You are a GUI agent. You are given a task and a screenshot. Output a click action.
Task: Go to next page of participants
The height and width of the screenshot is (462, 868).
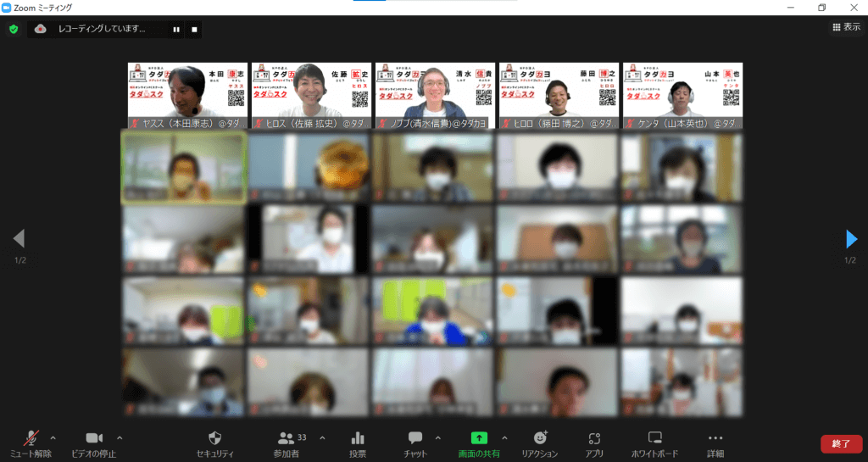click(851, 240)
